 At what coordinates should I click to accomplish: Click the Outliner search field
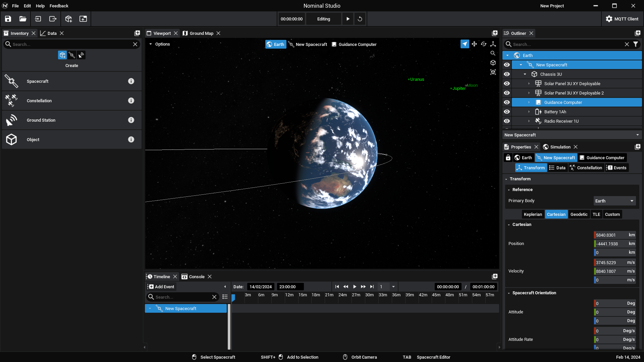coord(567,44)
